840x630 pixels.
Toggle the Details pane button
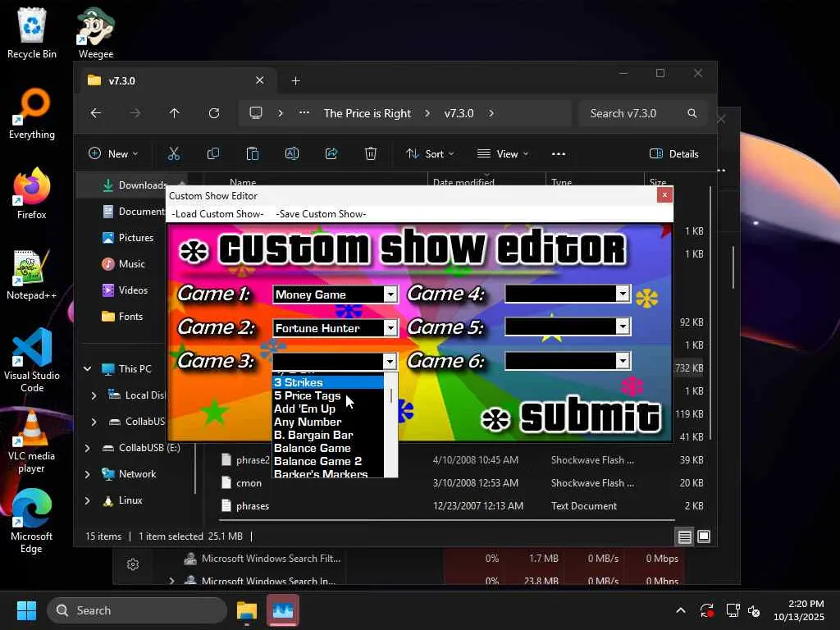674,153
